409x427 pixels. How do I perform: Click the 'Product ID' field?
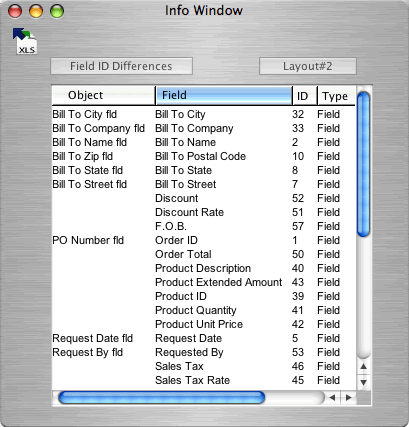(x=181, y=296)
